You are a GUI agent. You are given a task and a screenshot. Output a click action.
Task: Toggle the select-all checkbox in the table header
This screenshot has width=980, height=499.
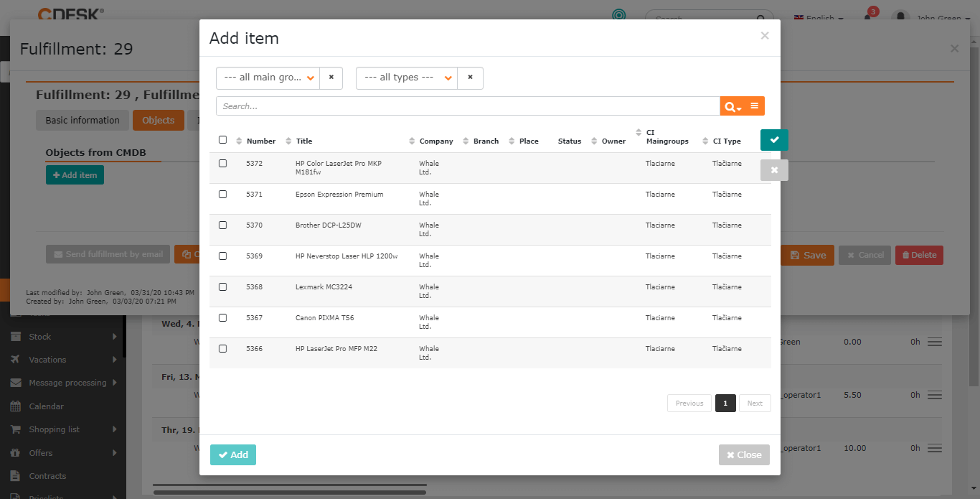[x=222, y=140]
